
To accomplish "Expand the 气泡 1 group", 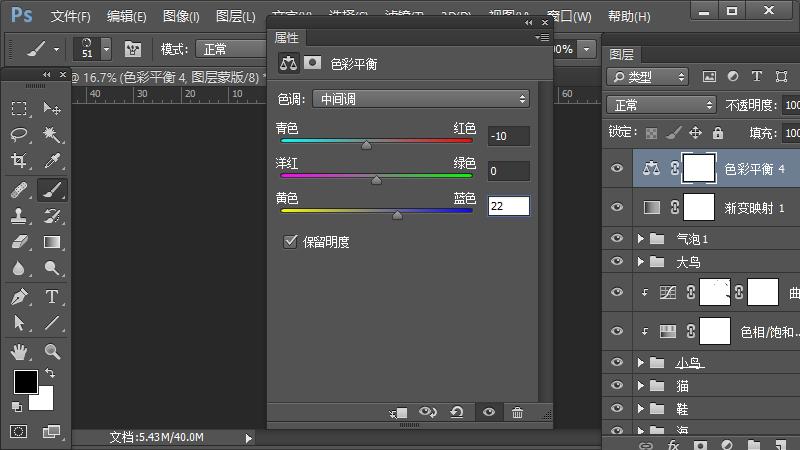I will click(641, 238).
